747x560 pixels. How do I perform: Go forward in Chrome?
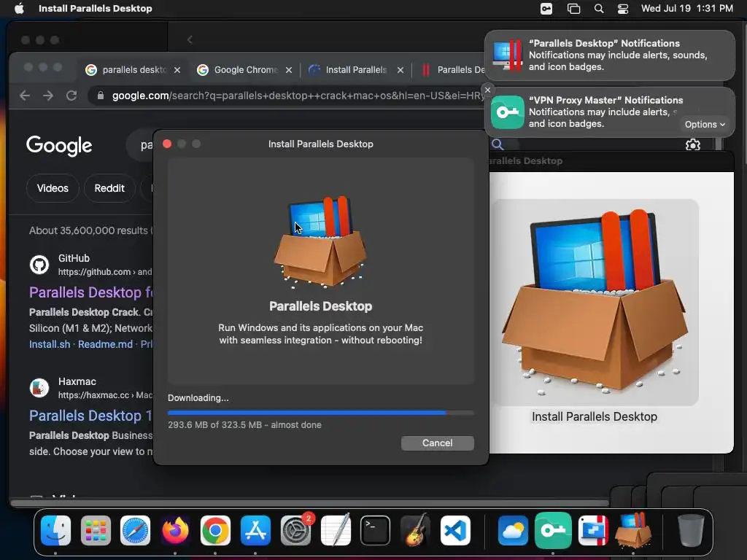pyautogui.click(x=48, y=96)
